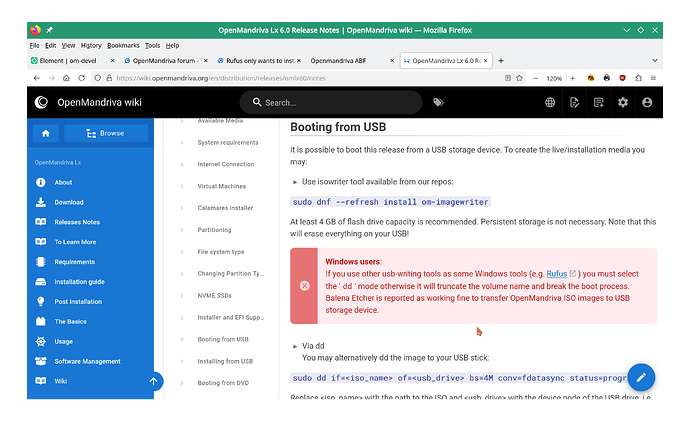Open the Releases Notes sidebar link
Image resolution: width=690 pixels, height=431 pixels.
pyautogui.click(x=77, y=222)
